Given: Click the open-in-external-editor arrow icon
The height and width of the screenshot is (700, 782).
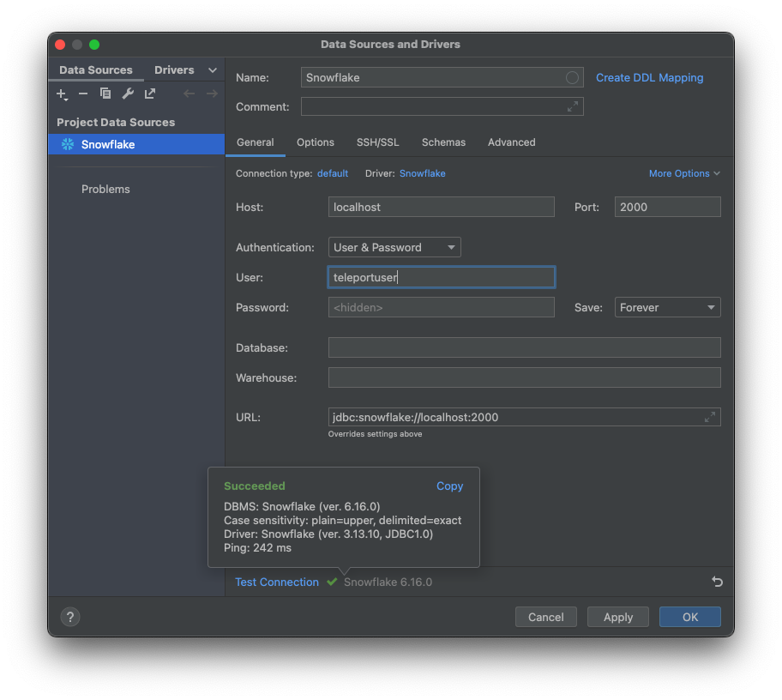Looking at the screenshot, I should [x=148, y=94].
